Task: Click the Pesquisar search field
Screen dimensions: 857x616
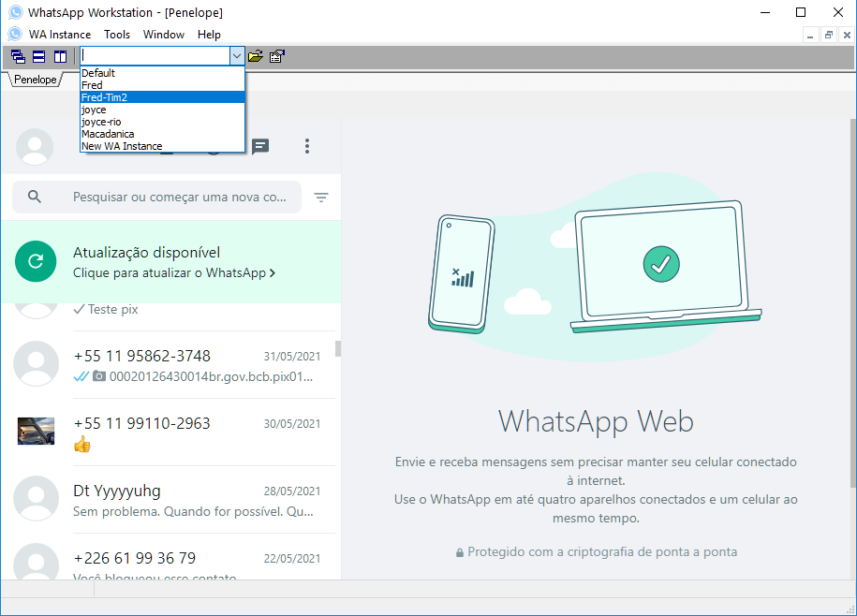Action: pos(156,198)
